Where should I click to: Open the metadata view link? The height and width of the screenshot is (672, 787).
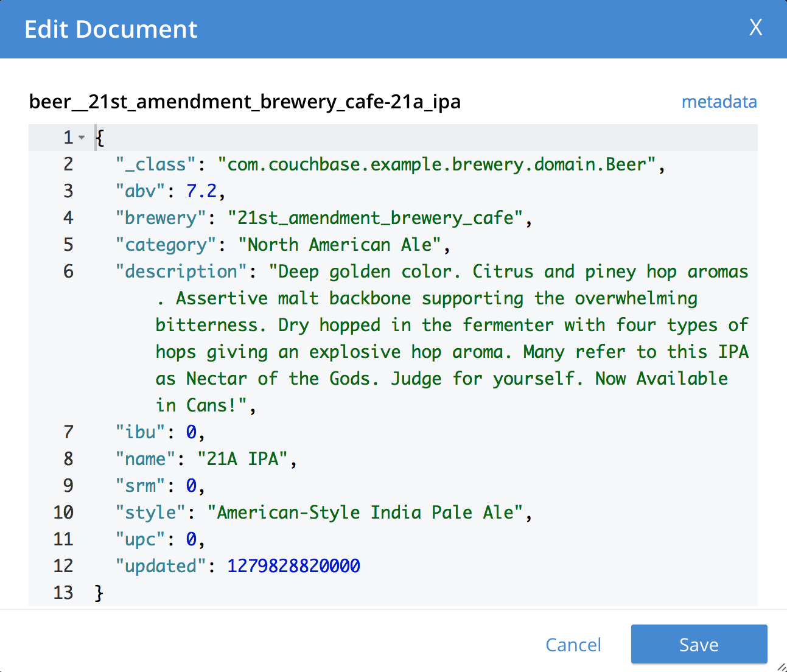[719, 102]
